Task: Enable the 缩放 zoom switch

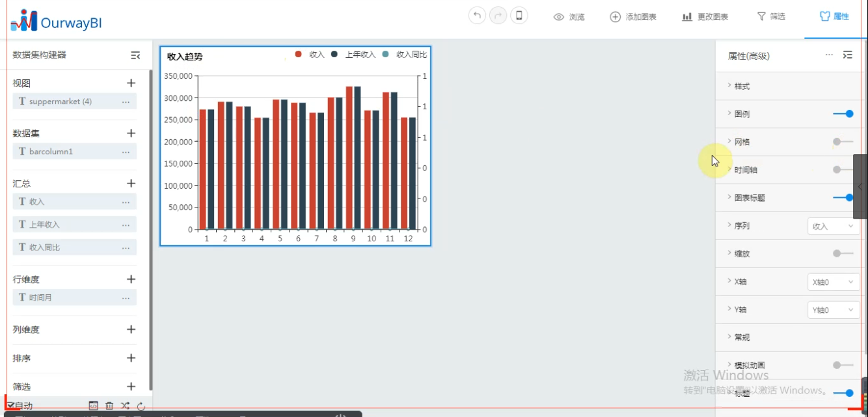Action: coord(843,254)
